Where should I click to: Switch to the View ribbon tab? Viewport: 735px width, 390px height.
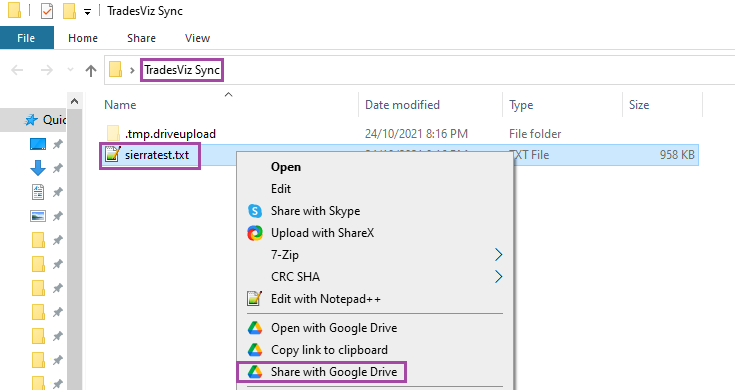coord(197,38)
